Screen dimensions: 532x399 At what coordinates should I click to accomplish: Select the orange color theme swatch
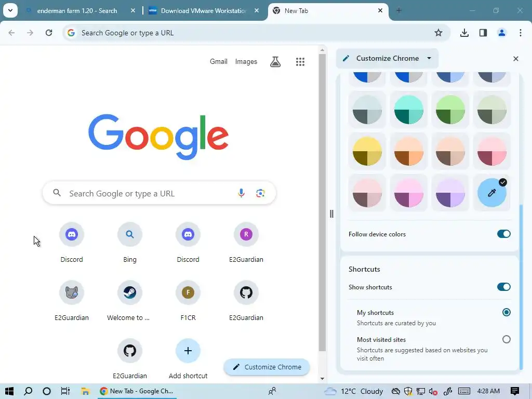pyautogui.click(x=409, y=151)
